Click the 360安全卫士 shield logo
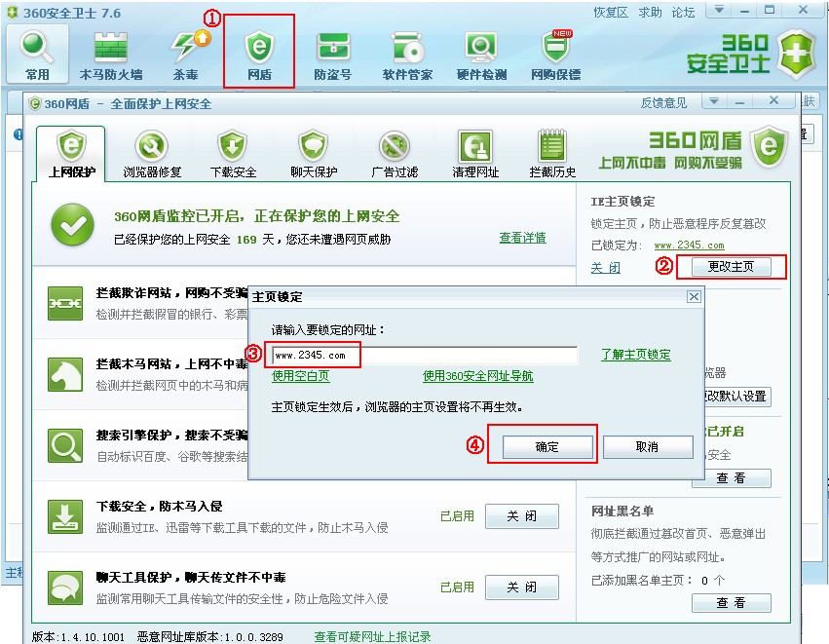The width and height of the screenshot is (829, 644). [x=798, y=54]
